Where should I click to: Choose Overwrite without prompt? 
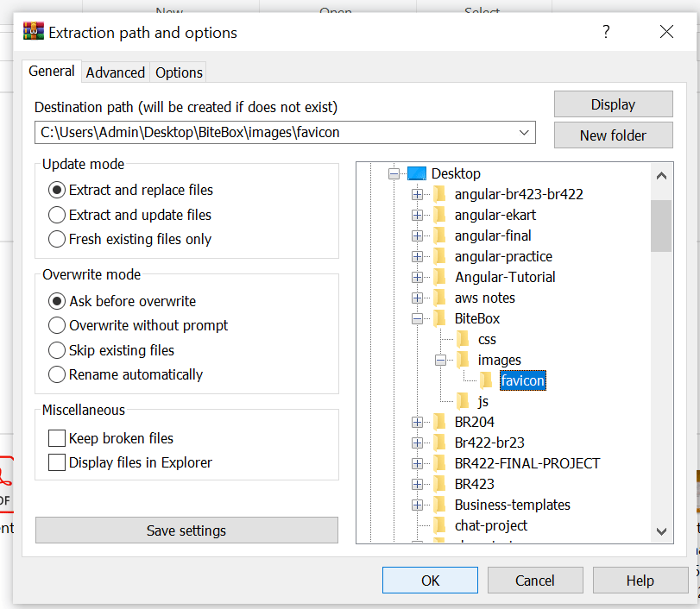tap(138, 325)
